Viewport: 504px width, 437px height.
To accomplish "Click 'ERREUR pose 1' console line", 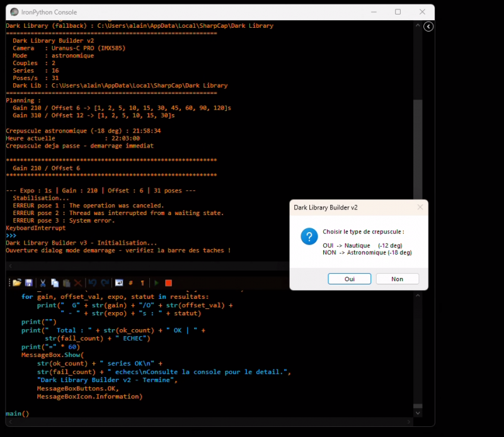I will pos(88,206).
